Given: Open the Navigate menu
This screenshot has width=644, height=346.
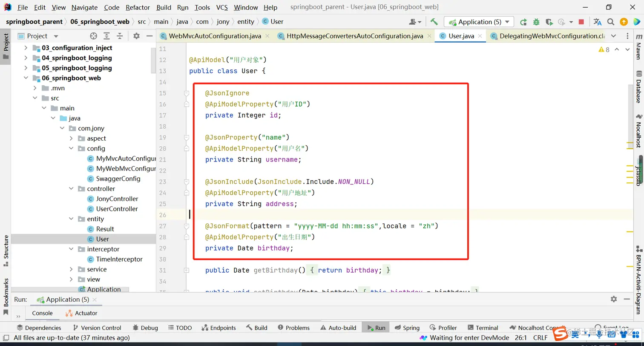Looking at the screenshot, I should 84,7.
